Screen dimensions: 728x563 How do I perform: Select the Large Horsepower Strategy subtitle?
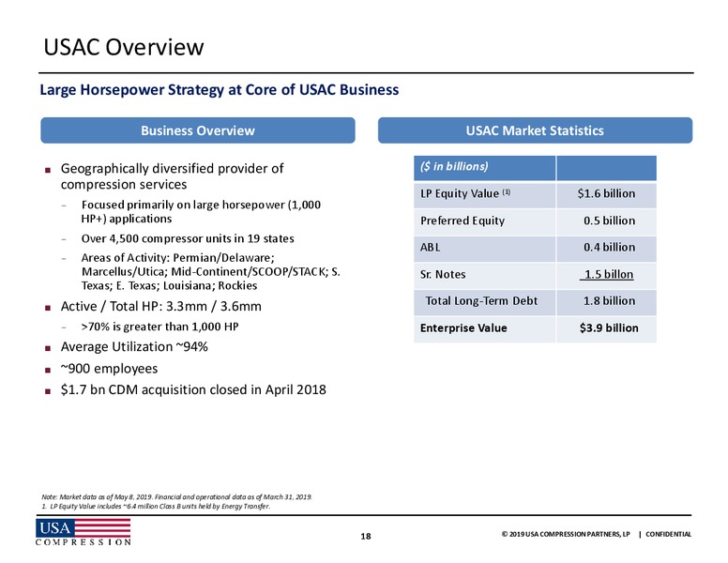[220, 90]
